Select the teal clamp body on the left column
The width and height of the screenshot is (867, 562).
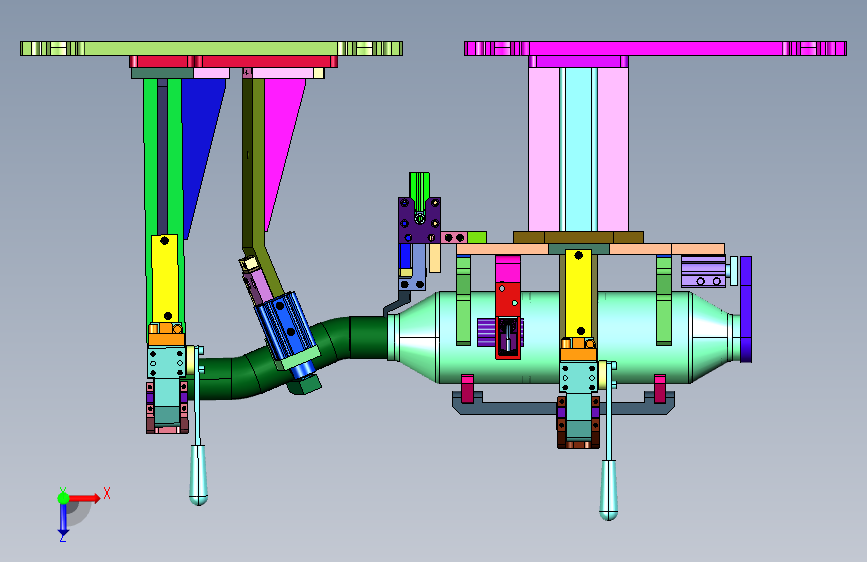tap(166, 362)
